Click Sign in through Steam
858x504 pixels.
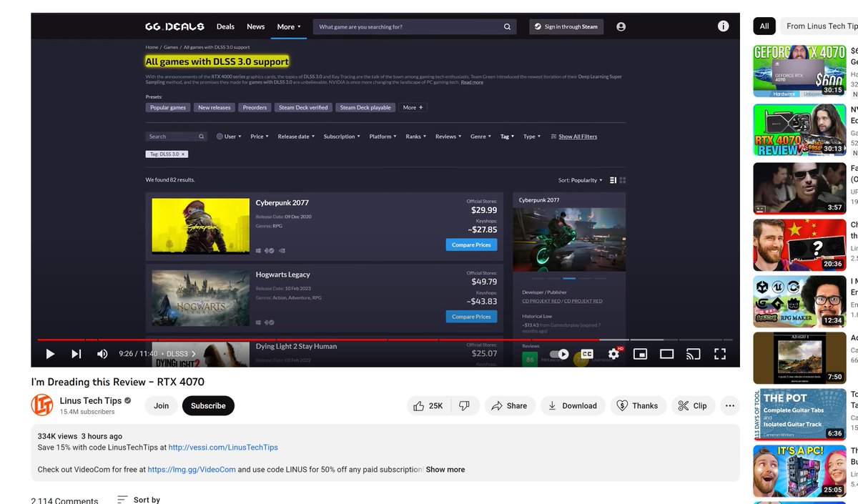tap(566, 26)
